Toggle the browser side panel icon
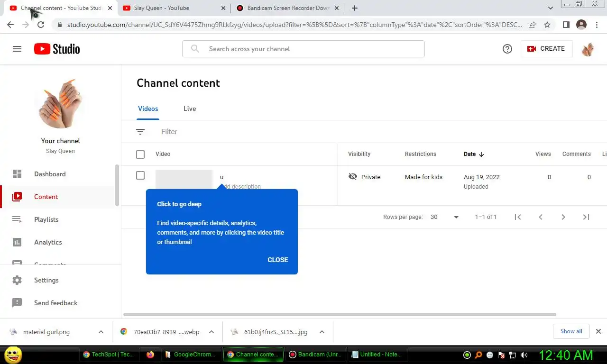Viewport: 607px width, 364px height. coord(566,25)
